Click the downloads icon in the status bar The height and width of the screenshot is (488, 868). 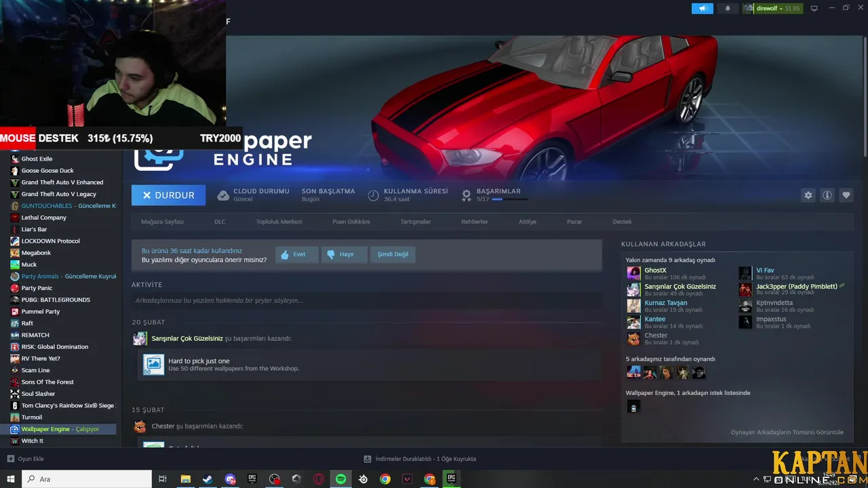click(x=368, y=459)
